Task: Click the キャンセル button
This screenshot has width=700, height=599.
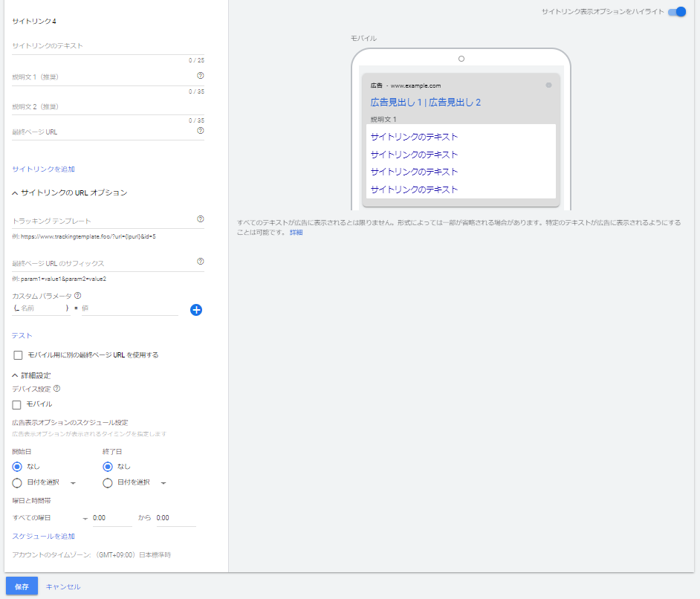Action: click(63, 587)
